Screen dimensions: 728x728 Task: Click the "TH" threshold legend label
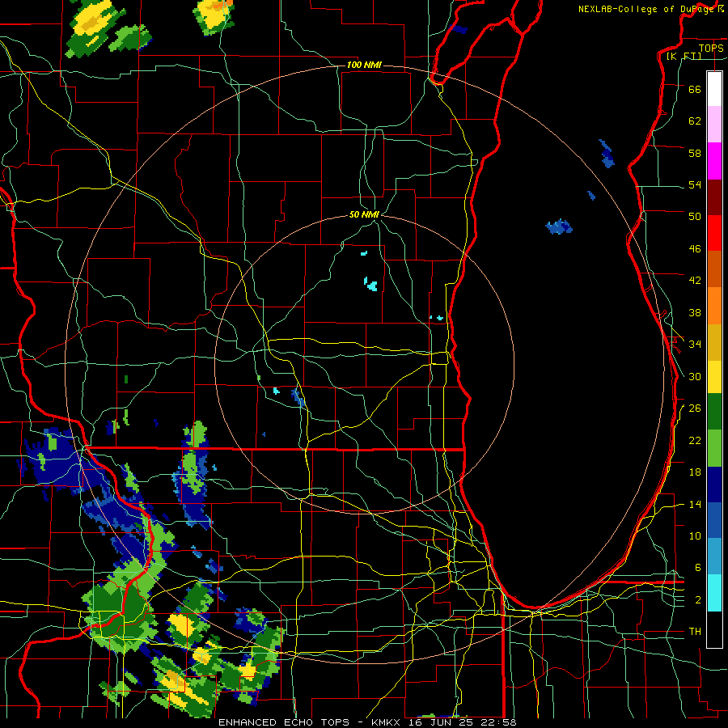coord(695,632)
